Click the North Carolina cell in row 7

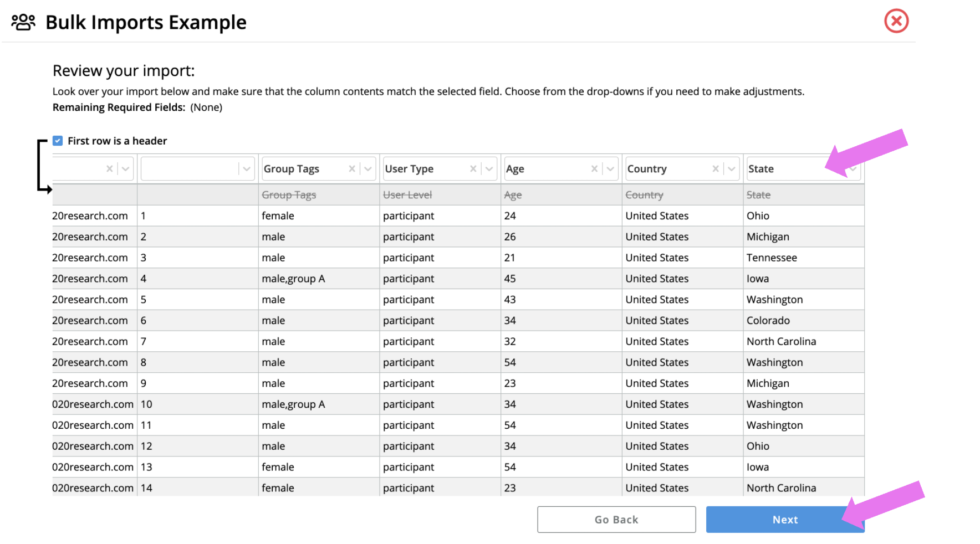(x=781, y=341)
